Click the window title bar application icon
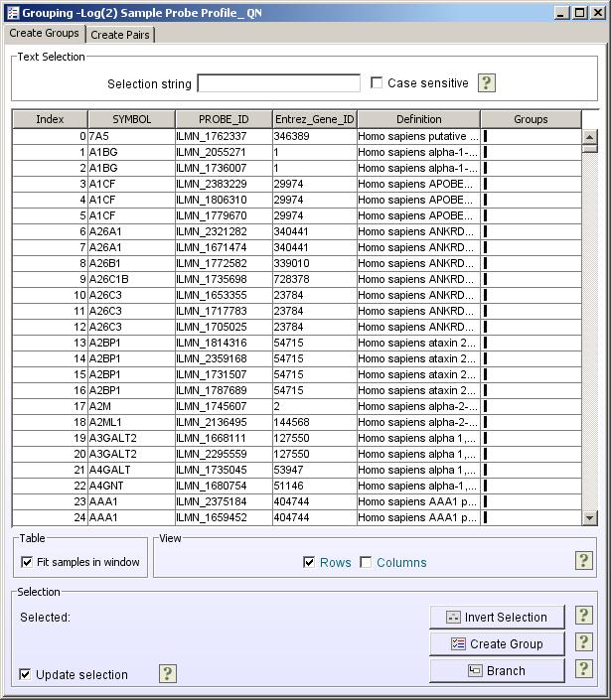Image resolution: width=611 pixels, height=700 pixels. pos(12,13)
